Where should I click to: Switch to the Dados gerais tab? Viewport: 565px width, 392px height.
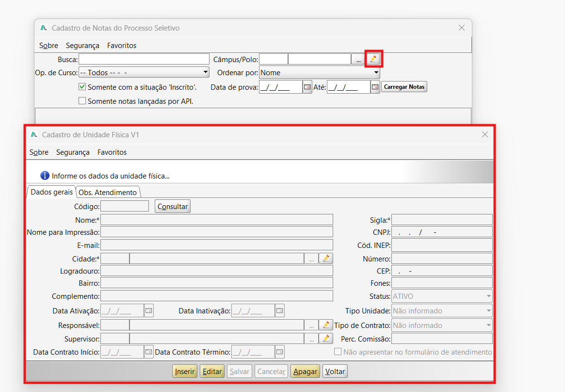click(x=51, y=192)
